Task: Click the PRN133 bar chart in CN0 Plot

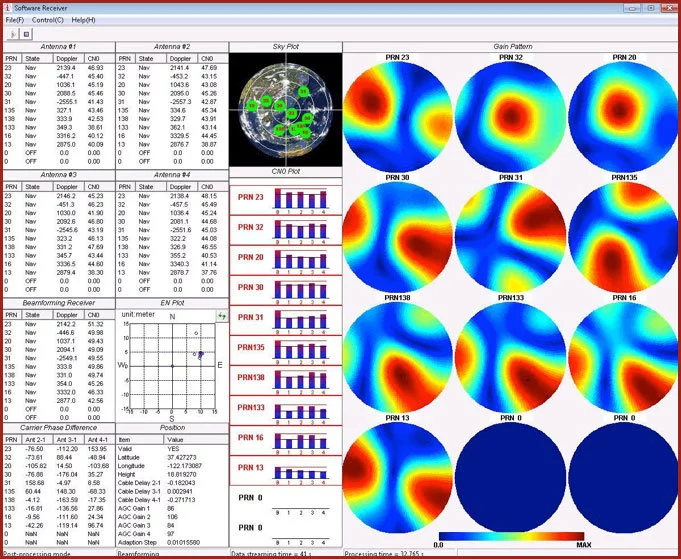Action: pyautogui.click(x=300, y=410)
